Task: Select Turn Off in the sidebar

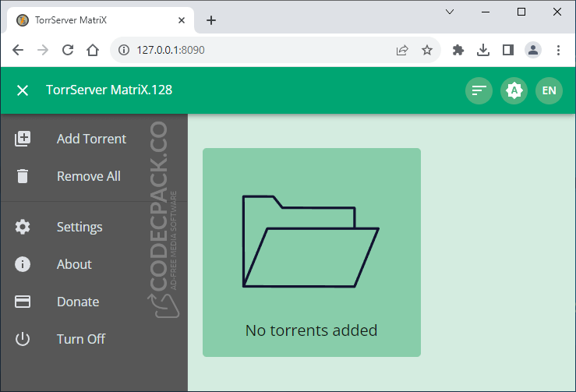Action: (x=81, y=339)
